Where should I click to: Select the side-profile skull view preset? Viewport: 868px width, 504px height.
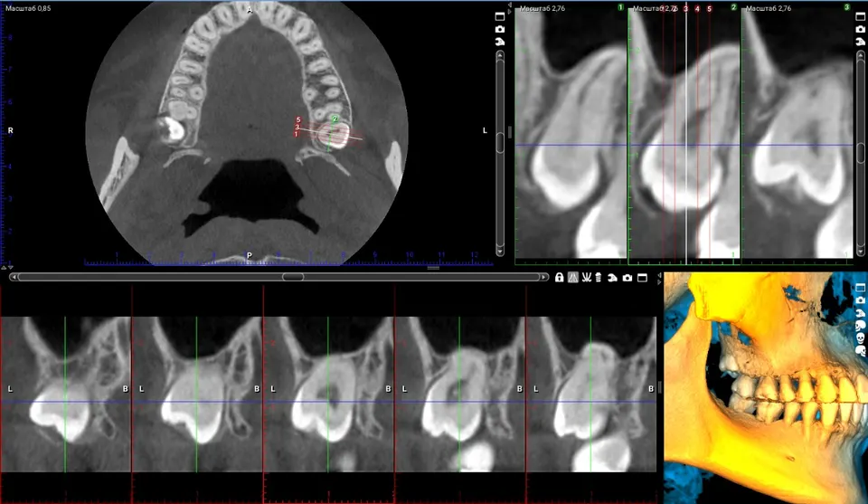tap(861, 325)
